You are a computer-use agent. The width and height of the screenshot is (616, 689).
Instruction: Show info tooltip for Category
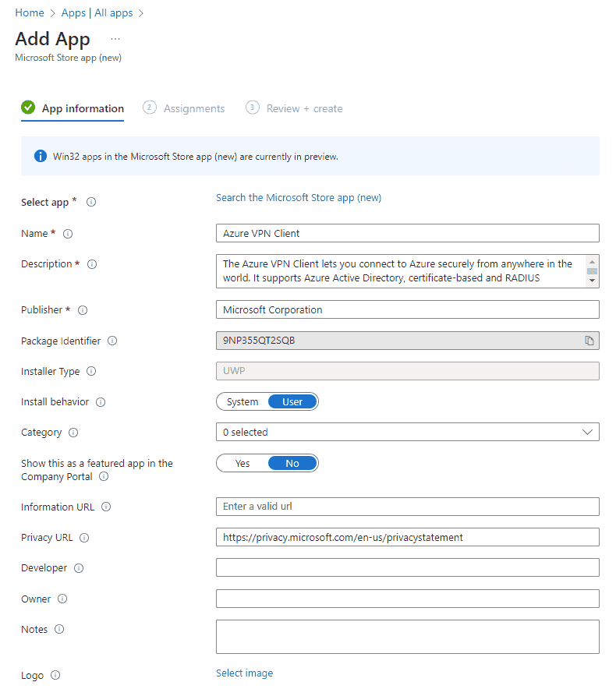click(73, 433)
